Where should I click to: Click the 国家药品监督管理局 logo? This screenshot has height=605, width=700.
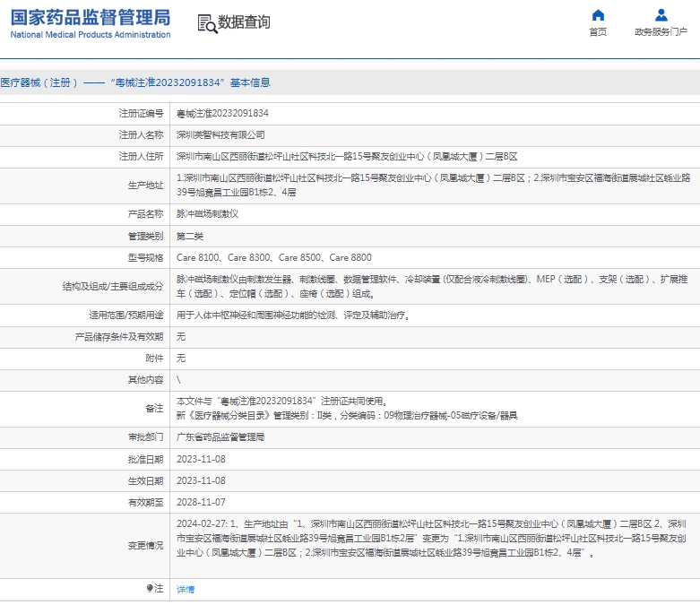point(91,18)
